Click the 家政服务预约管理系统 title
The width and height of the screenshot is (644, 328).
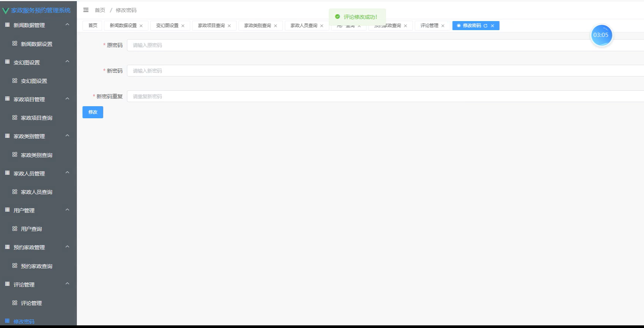[41, 11]
